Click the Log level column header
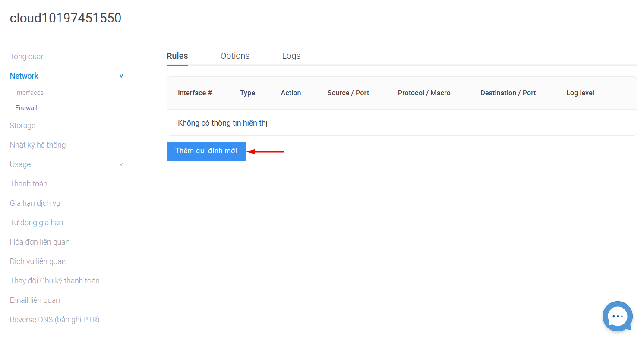 point(580,93)
